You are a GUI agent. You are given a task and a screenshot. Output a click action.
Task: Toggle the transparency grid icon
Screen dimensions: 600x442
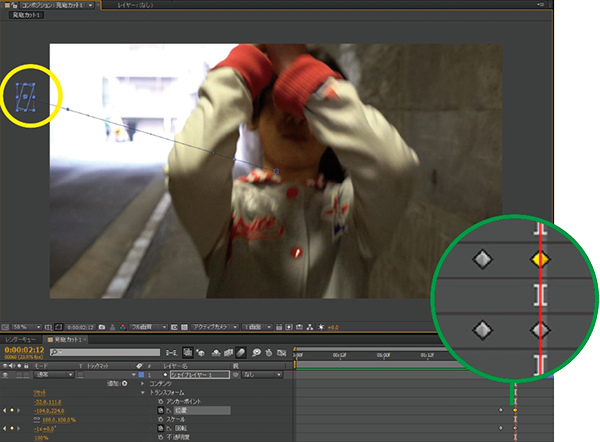184,327
